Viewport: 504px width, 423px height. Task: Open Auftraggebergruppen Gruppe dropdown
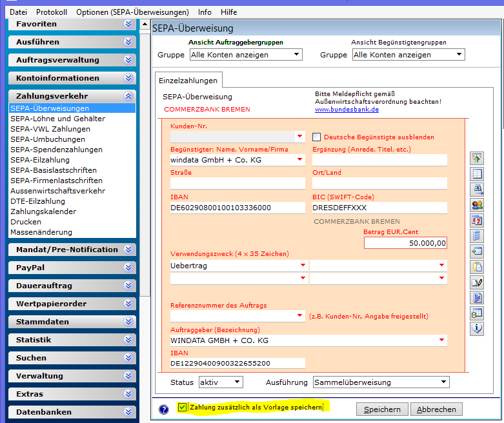(246, 55)
